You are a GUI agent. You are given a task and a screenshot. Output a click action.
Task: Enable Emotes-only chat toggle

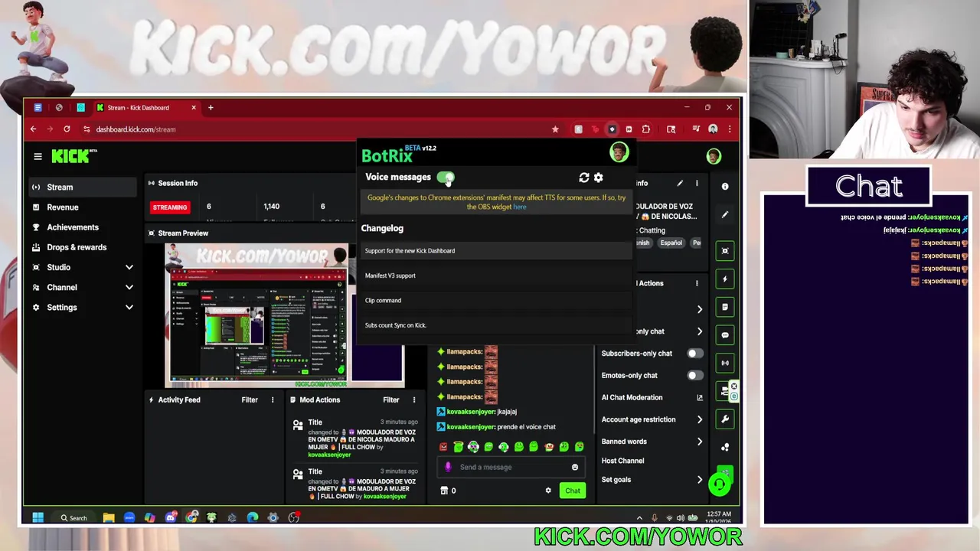click(694, 376)
